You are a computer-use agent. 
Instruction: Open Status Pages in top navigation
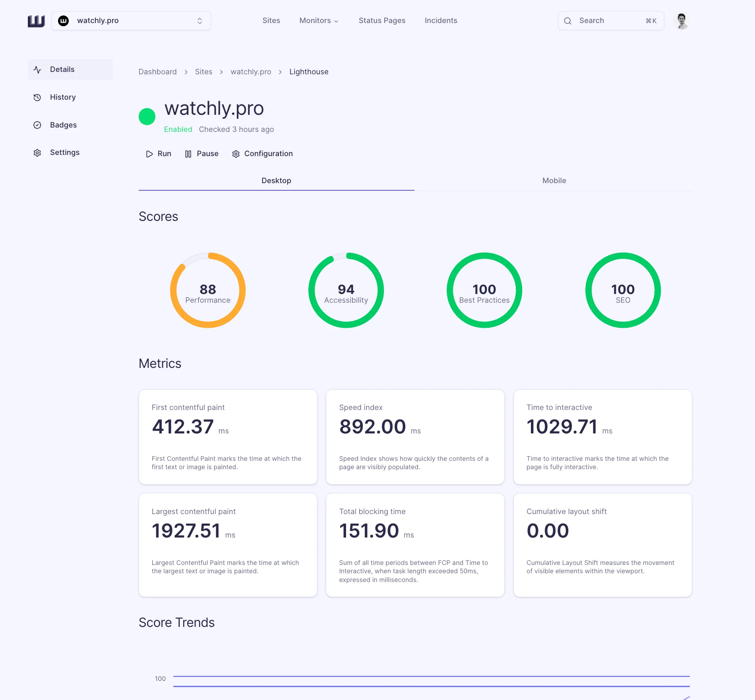click(382, 21)
